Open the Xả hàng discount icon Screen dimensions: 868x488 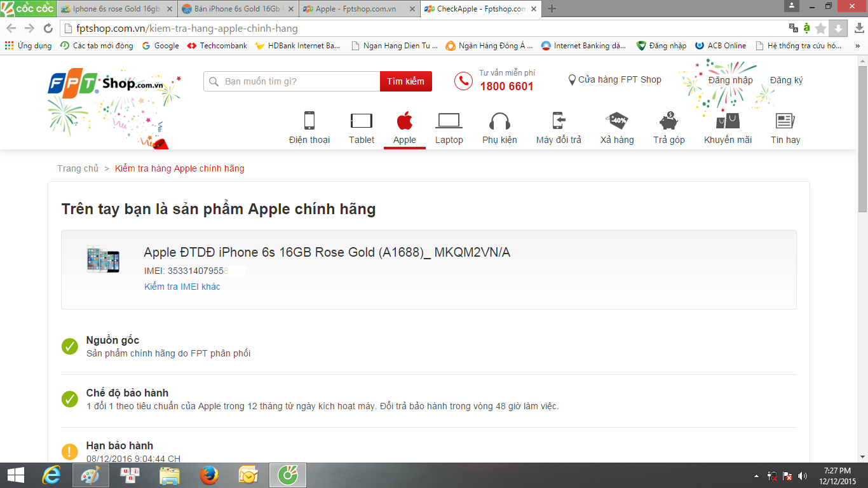(x=617, y=121)
